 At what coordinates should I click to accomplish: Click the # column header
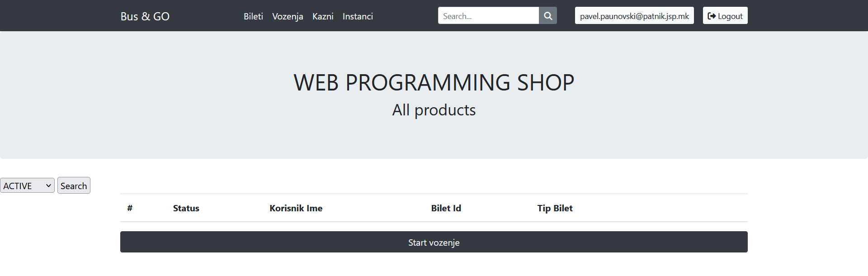tap(130, 208)
